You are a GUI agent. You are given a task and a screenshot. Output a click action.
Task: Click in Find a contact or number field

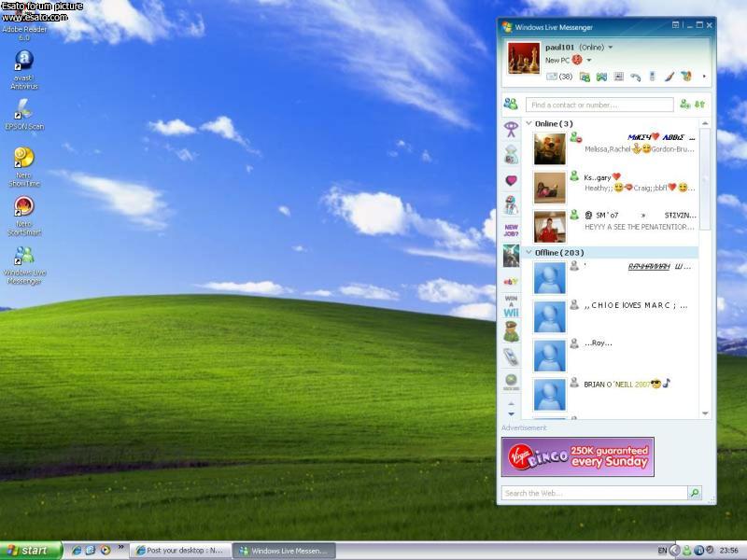(599, 105)
